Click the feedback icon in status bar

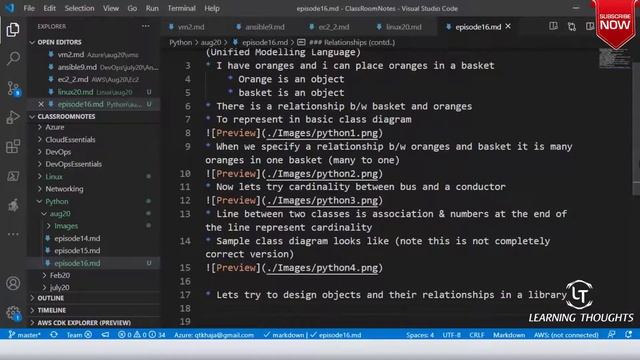[611, 335]
